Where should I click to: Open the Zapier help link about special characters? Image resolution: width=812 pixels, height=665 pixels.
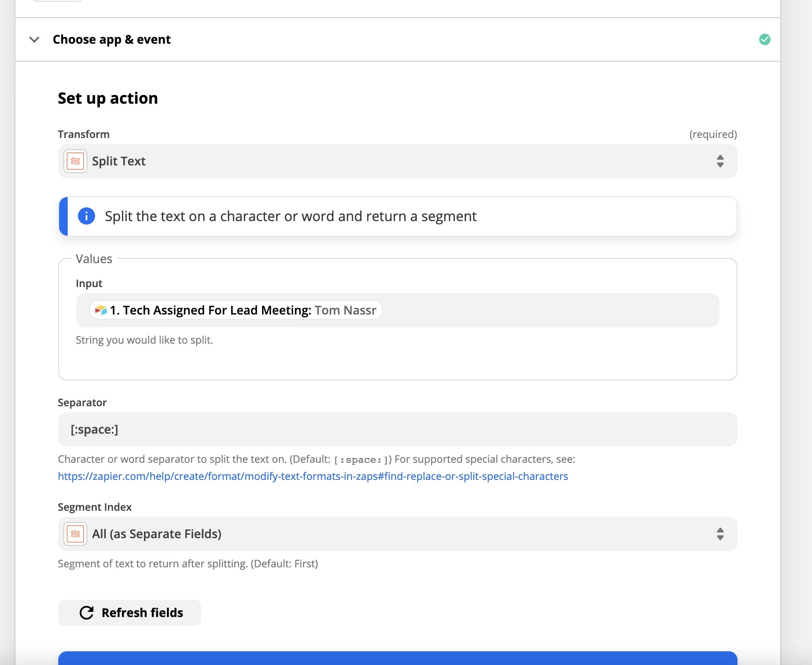pos(313,476)
